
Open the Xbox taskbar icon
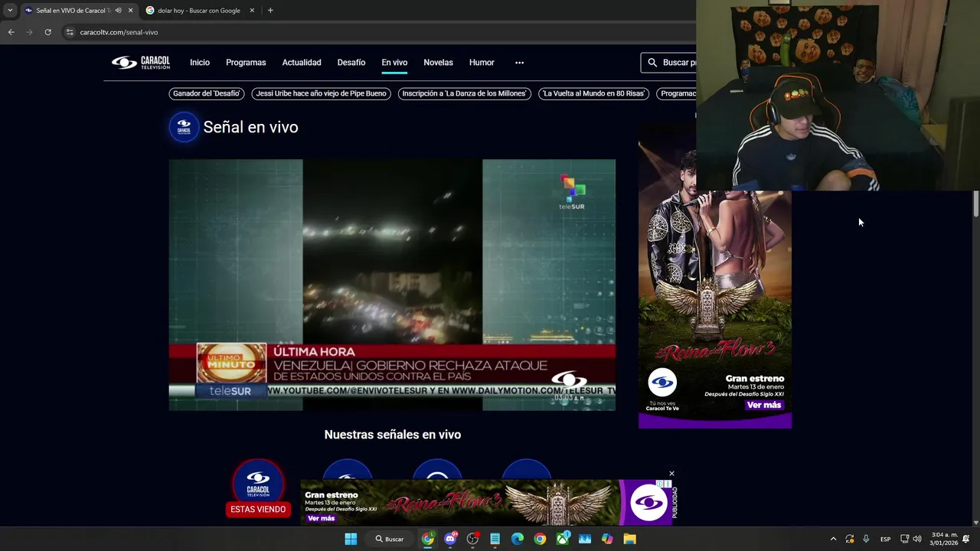tap(563, 539)
